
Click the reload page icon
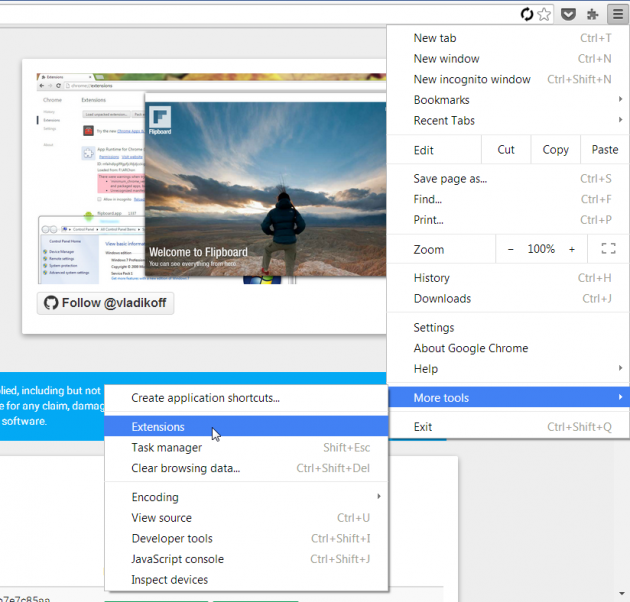pyautogui.click(x=526, y=14)
